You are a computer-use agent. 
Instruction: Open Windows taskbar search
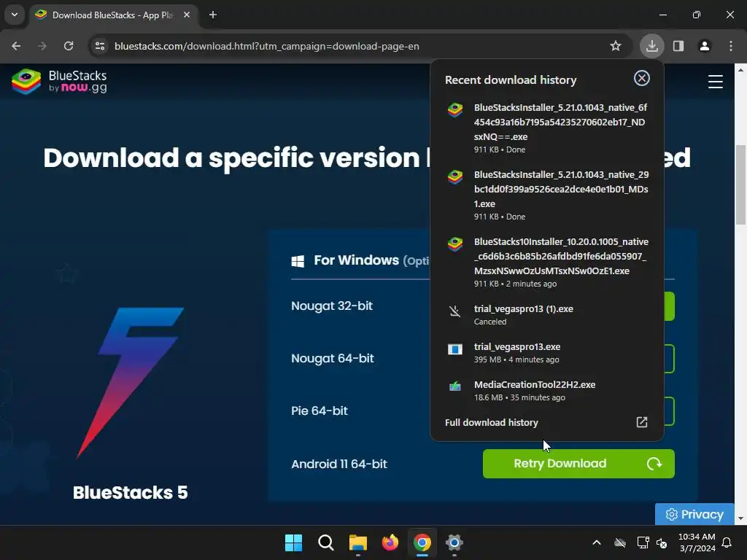326,542
